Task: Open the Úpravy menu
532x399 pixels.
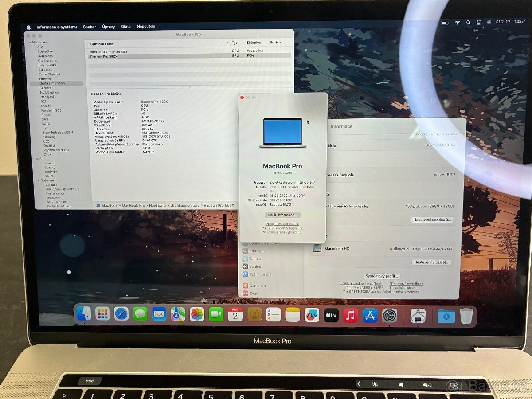Action: (x=108, y=27)
